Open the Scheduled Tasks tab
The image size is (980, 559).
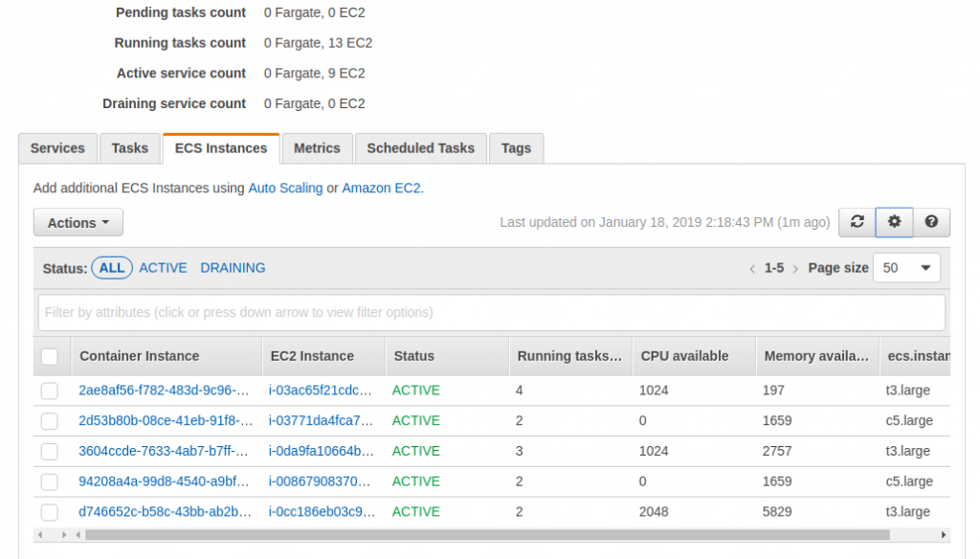(421, 148)
